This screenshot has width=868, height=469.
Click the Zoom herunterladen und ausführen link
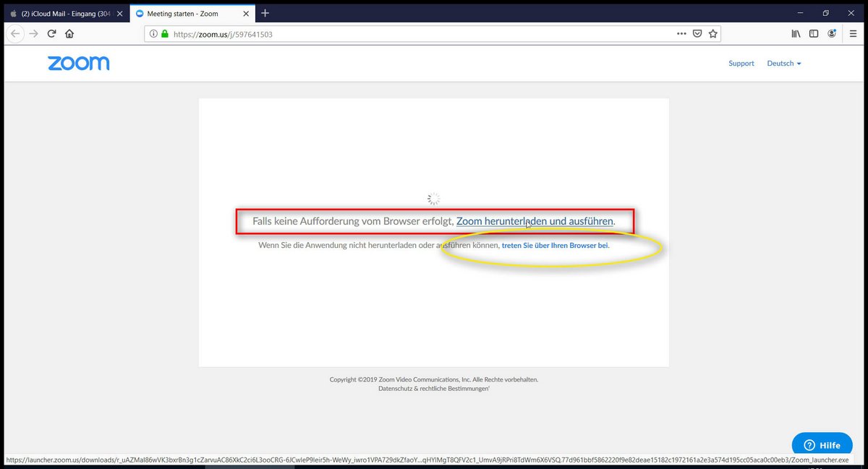(535, 221)
